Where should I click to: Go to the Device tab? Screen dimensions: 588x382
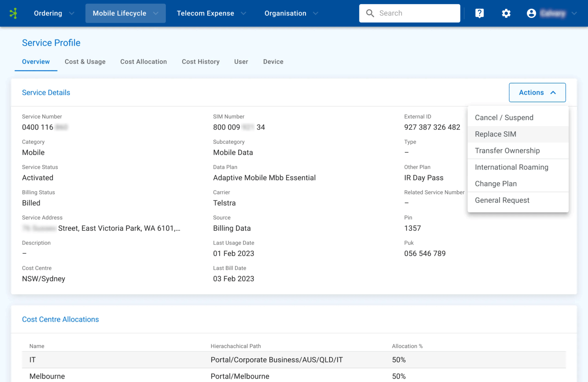(x=273, y=62)
